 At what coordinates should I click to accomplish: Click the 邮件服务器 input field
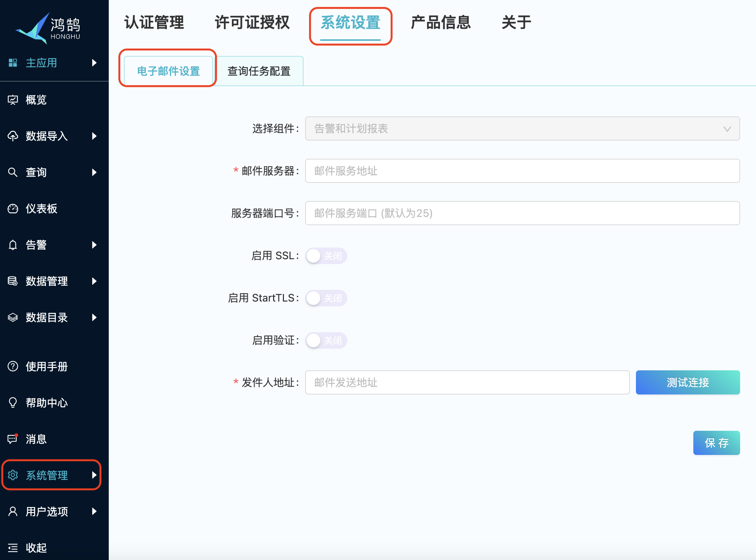(522, 171)
